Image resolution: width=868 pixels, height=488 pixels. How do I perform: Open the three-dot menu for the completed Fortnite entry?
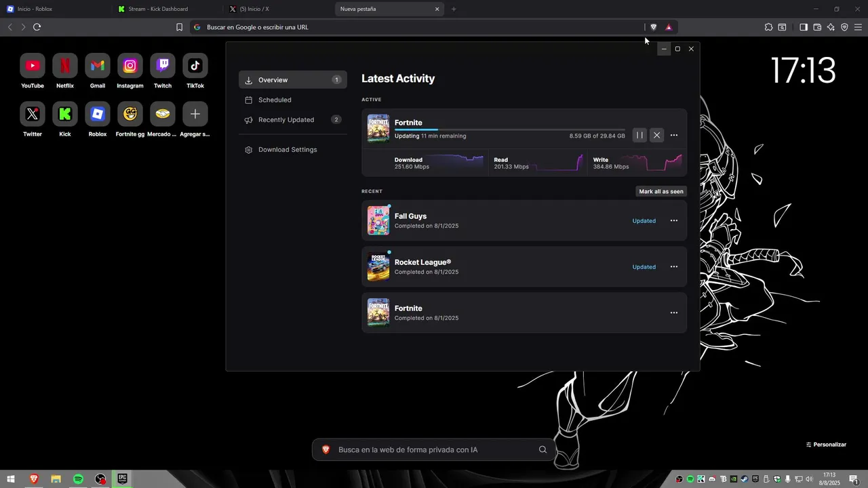click(674, 313)
